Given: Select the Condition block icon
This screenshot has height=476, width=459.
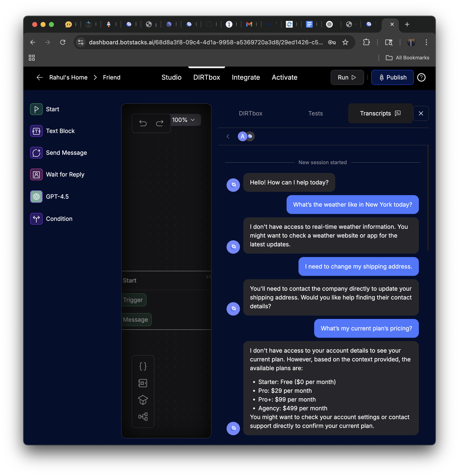Looking at the screenshot, I should pyautogui.click(x=36, y=219).
